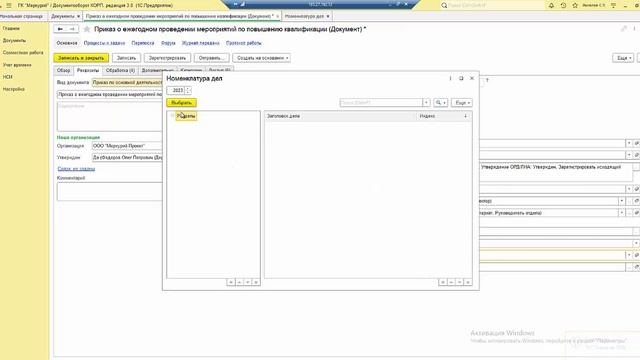Switch to the Обзор tab

(63, 71)
